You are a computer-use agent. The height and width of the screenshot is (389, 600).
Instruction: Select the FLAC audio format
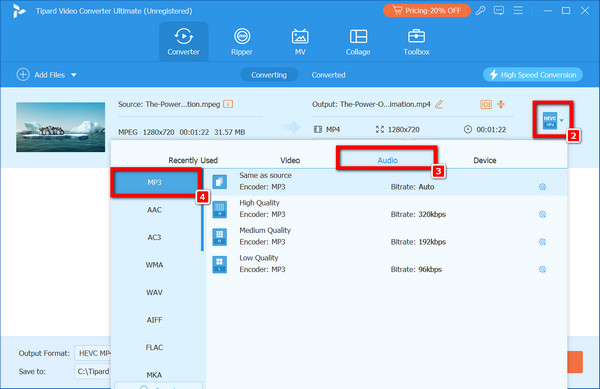click(154, 347)
